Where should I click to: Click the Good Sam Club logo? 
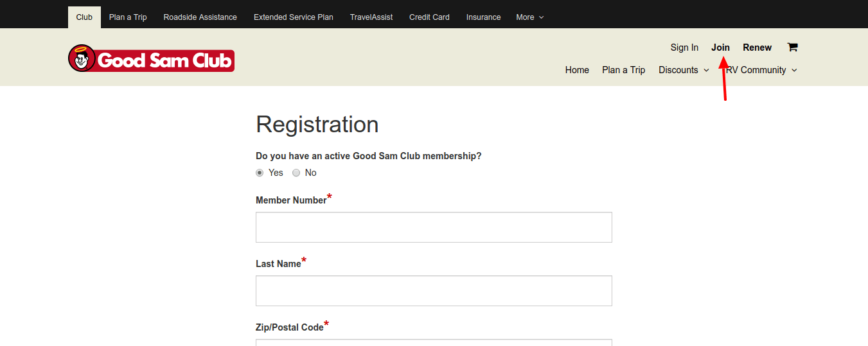click(x=151, y=58)
